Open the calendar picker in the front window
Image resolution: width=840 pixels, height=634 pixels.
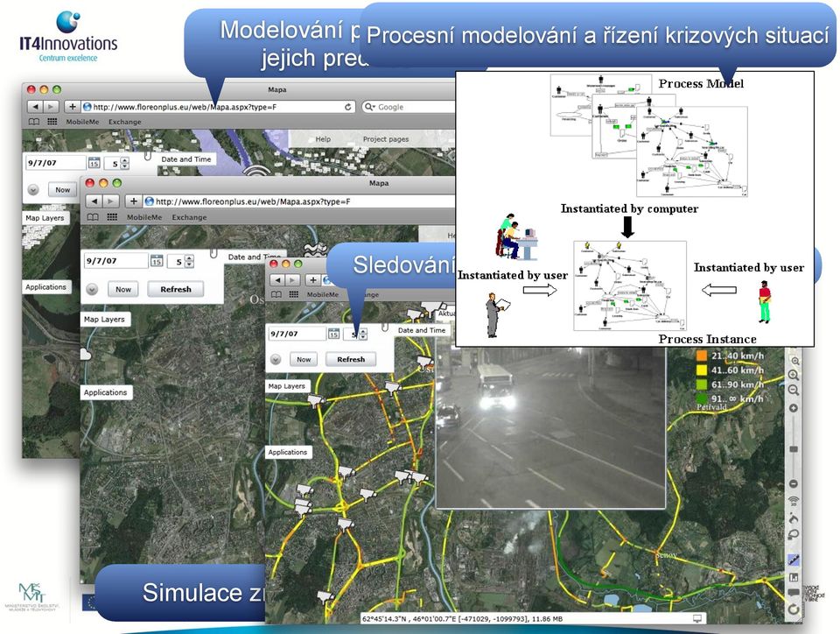tap(333, 334)
